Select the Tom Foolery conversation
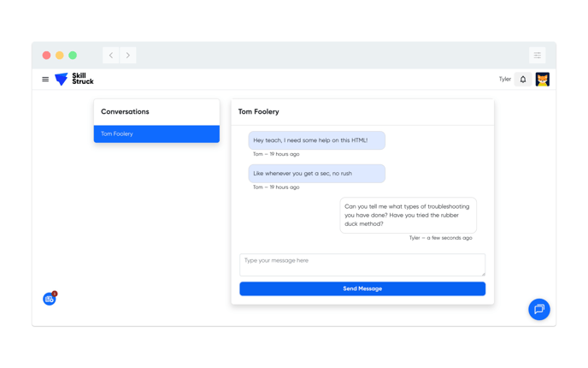This screenshot has height=368, width=588. (x=156, y=134)
